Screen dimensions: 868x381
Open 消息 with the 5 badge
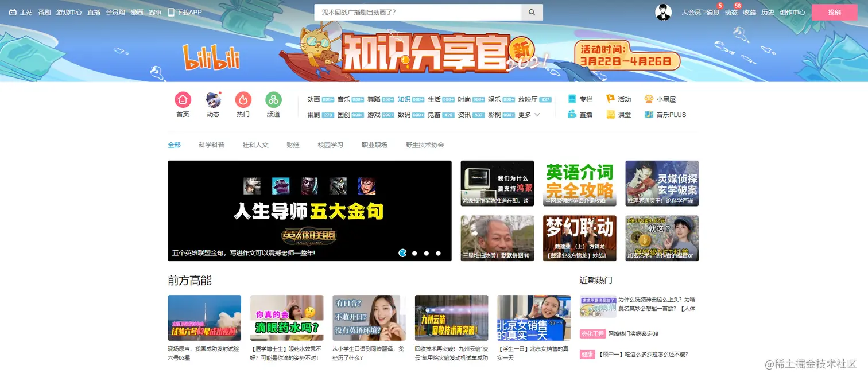[712, 12]
